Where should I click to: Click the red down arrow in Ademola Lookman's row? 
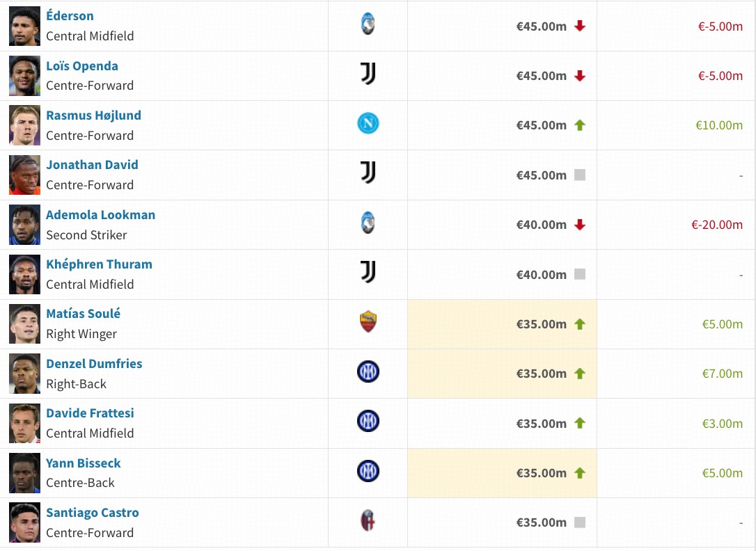(580, 225)
